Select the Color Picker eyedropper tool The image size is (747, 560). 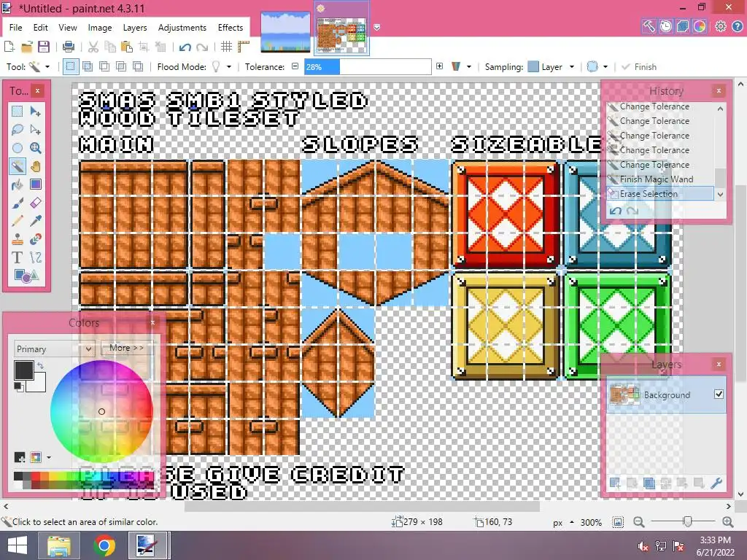pos(35,221)
